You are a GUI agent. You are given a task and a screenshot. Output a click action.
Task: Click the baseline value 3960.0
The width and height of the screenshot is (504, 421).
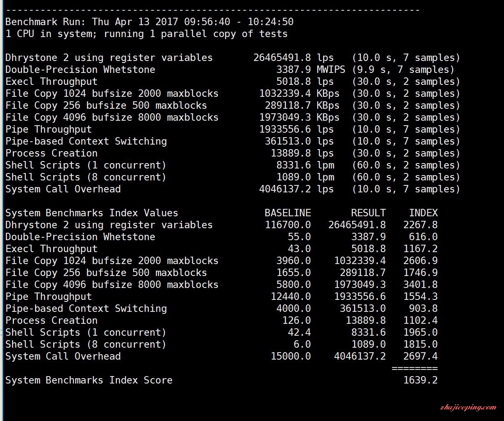[x=294, y=261]
